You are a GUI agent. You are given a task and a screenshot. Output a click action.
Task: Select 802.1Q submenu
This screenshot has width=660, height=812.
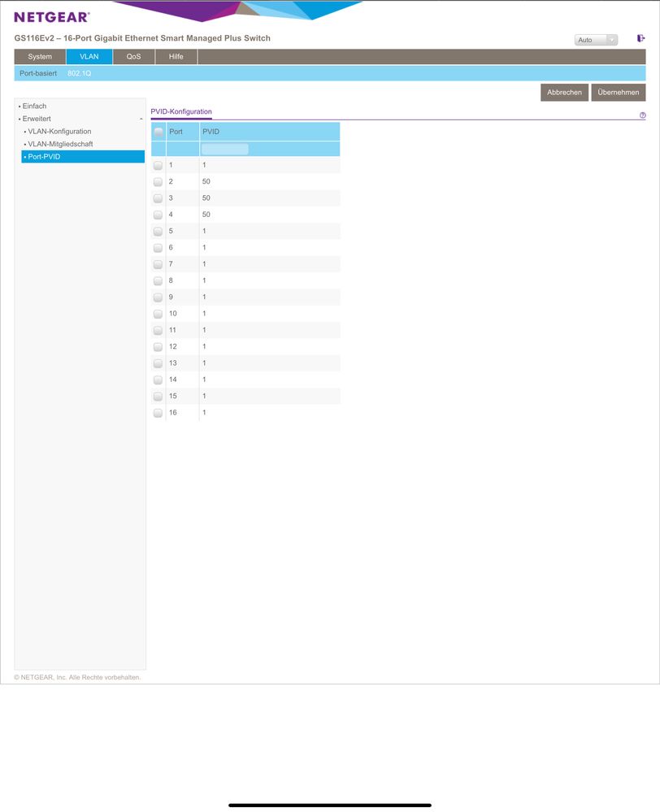coord(80,73)
